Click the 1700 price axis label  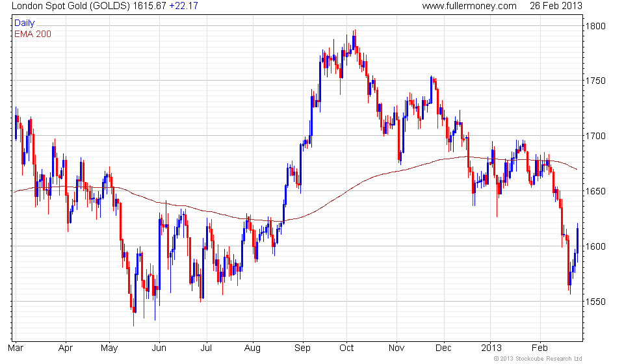click(x=595, y=136)
